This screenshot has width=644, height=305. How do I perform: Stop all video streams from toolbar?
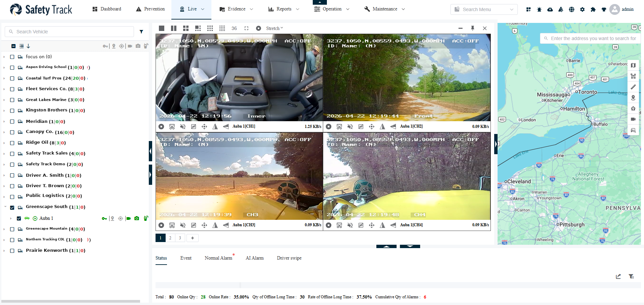point(259,28)
